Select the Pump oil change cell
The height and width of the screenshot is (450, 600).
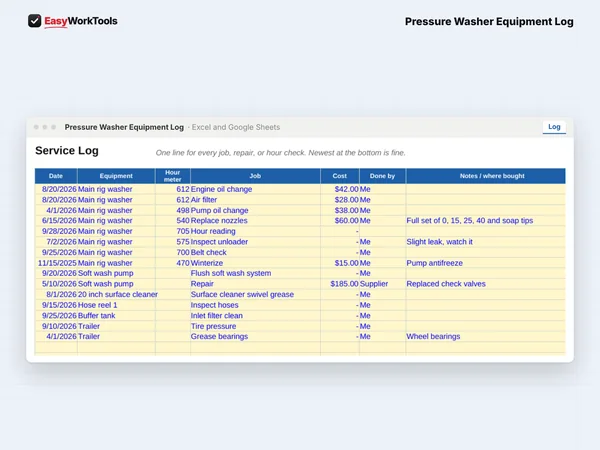255,210
